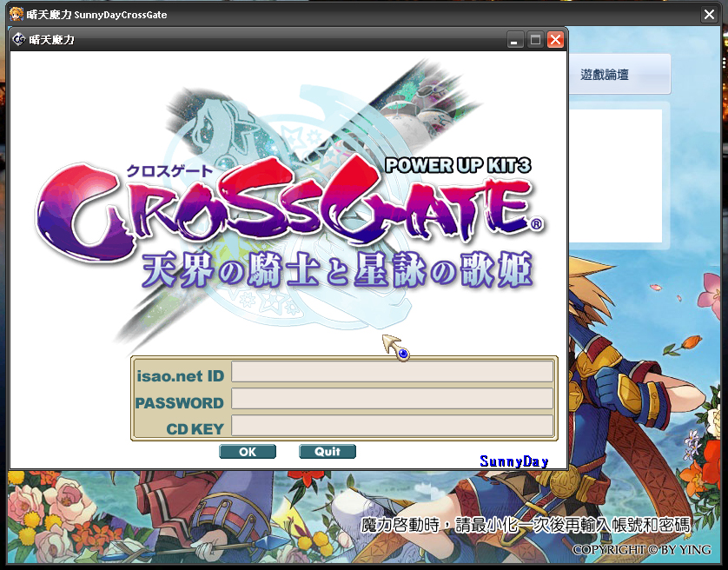Close the inner game window with red X
Image resolution: width=728 pixels, height=570 pixels.
[555, 40]
